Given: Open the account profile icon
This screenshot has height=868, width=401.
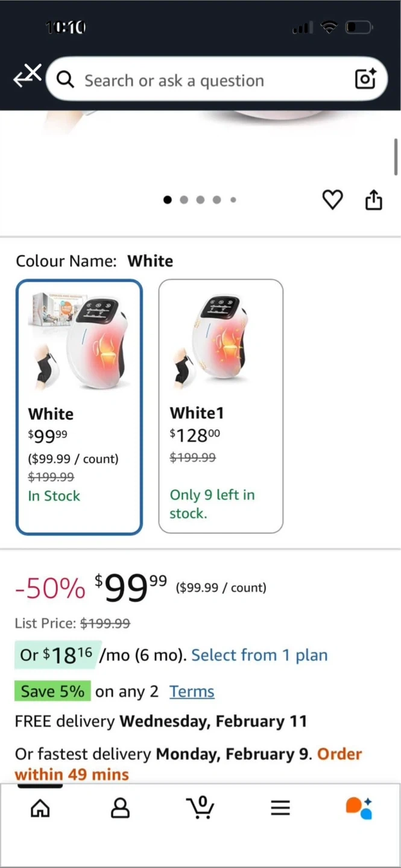Looking at the screenshot, I should (x=120, y=808).
